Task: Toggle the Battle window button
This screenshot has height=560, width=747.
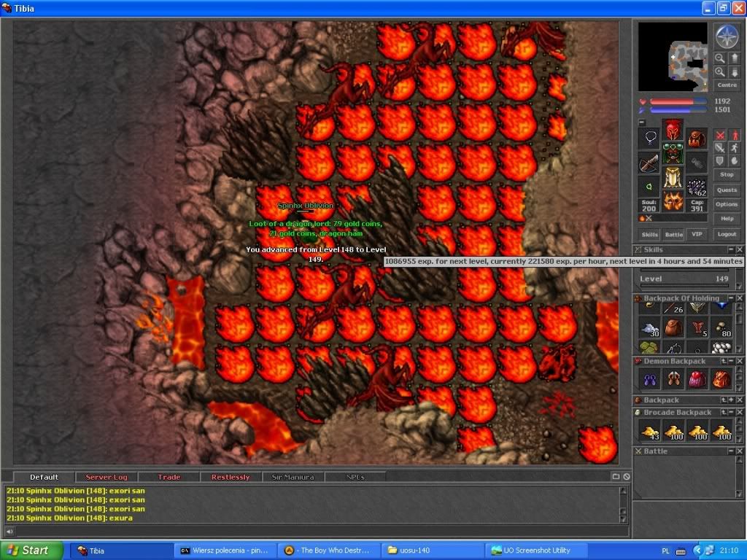Action: (x=673, y=234)
